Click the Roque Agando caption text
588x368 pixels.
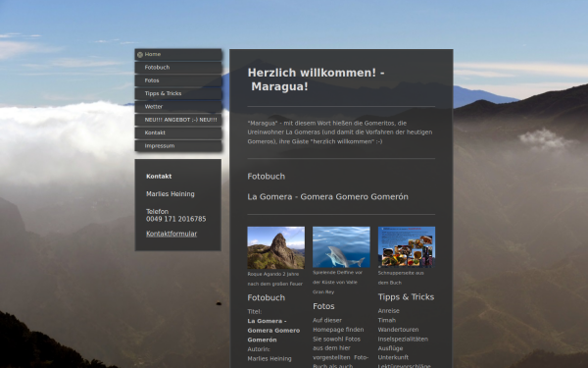[x=274, y=279]
